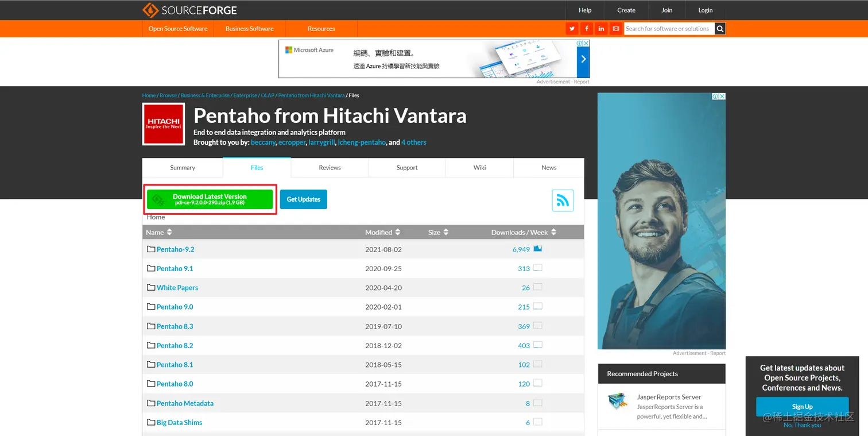Click the Login link in header
The width and height of the screenshot is (868, 436).
pos(705,10)
